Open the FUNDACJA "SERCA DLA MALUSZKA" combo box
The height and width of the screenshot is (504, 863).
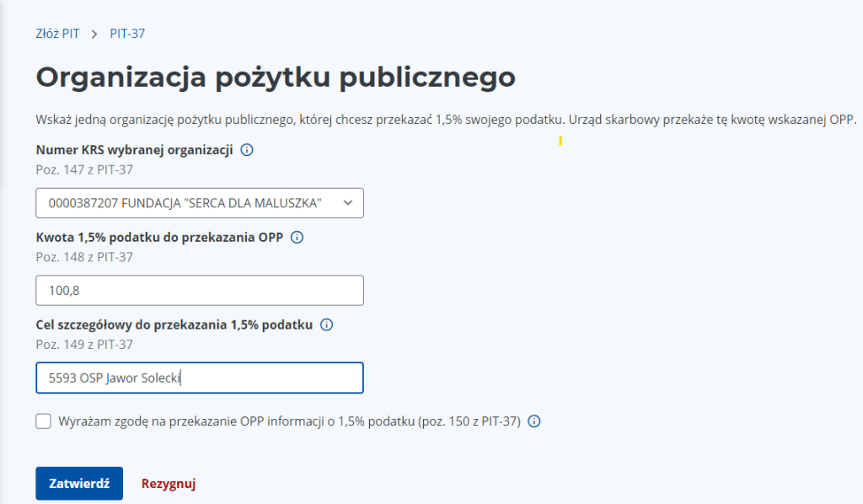200,203
